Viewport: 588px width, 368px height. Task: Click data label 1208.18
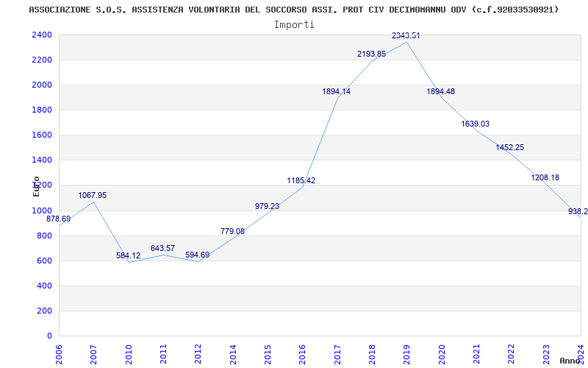tap(545, 177)
